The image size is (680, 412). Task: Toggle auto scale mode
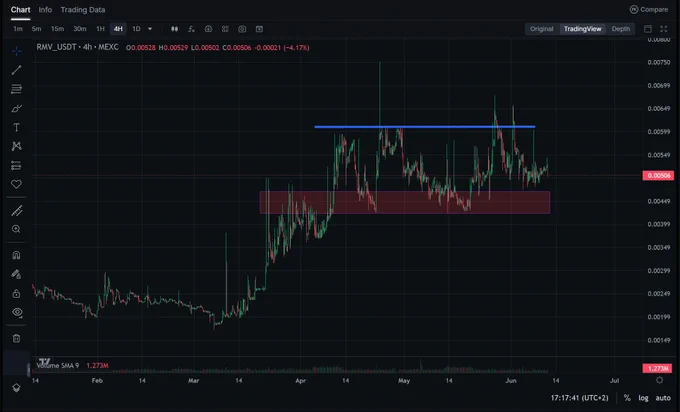click(663, 398)
